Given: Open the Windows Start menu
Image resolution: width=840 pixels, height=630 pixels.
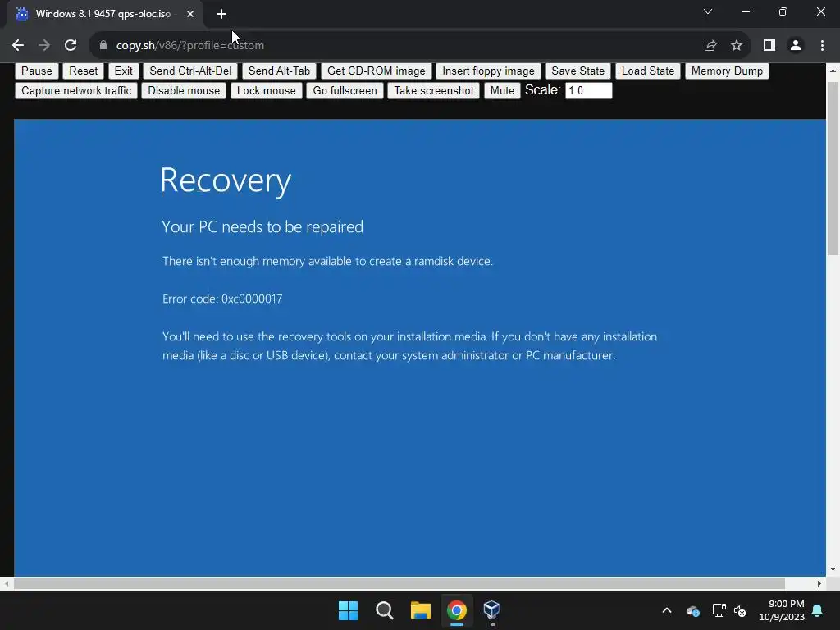Looking at the screenshot, I should [x=348, y=610].
